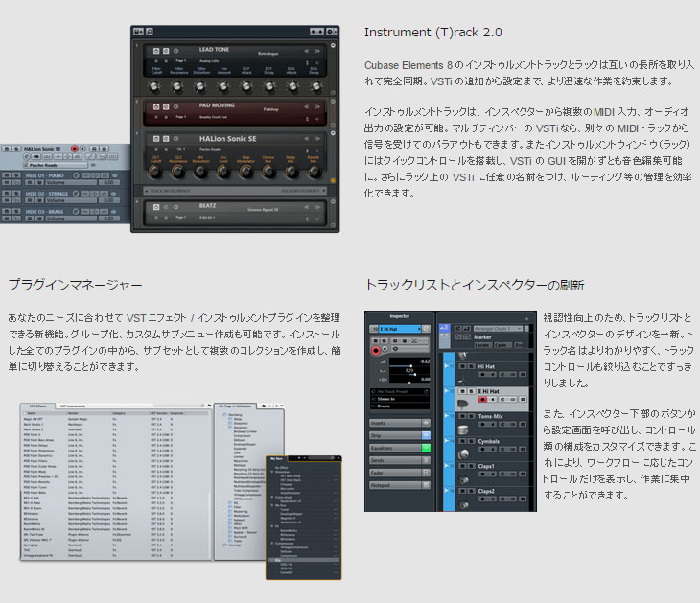Open the No Track Preset selector

(x=400, y=391)
